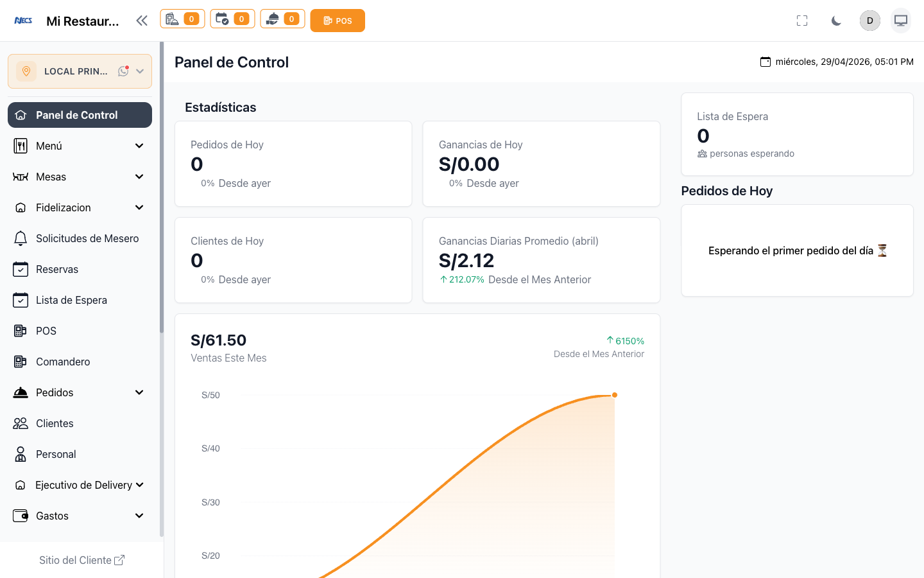Click the "Estadísticas" section heading
Screen dimensions: 924x578
221,107
